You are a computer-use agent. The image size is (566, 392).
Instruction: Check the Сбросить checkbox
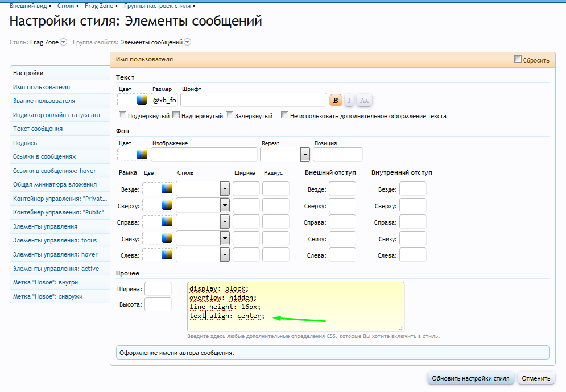click(x=518, y=59)
